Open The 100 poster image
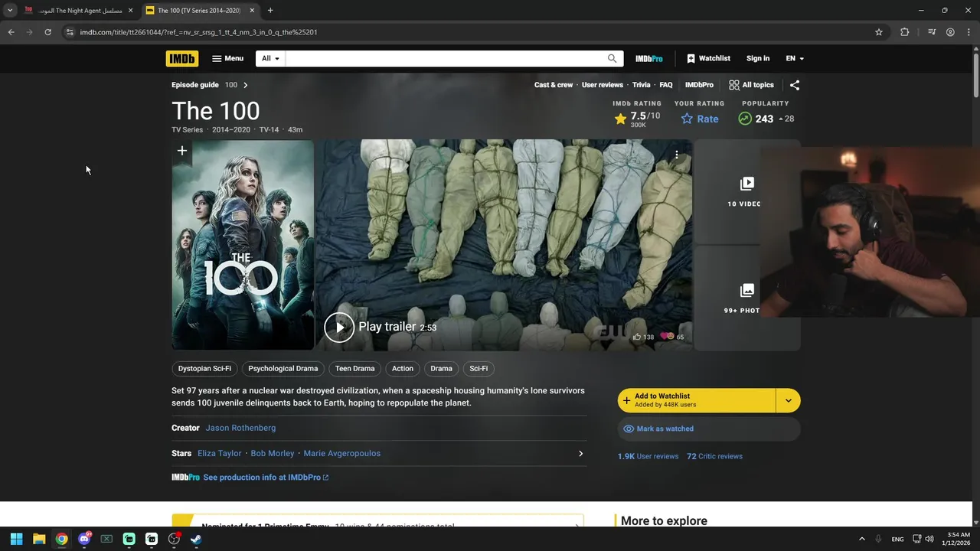The width and height of the screenshot is (980, 551). click(243, 245)
